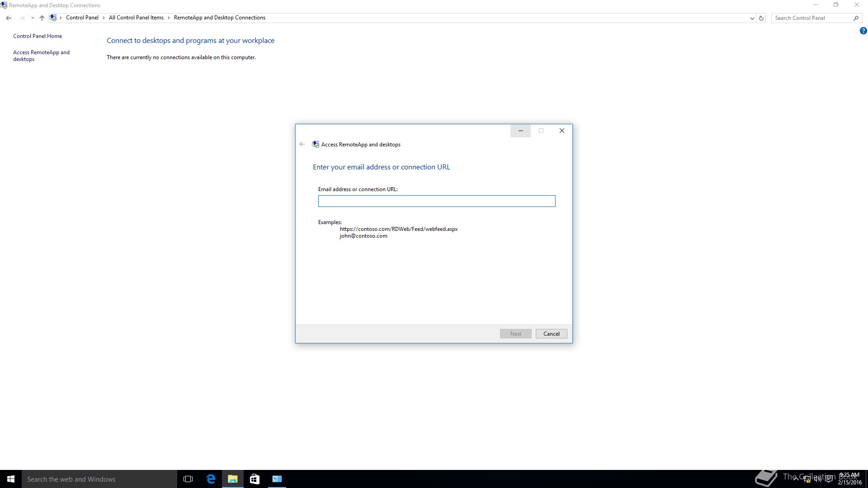Viewport: 868px width, 488px height.
Task: Click the Cancel button in dialog
Action: tap(551, 334)
